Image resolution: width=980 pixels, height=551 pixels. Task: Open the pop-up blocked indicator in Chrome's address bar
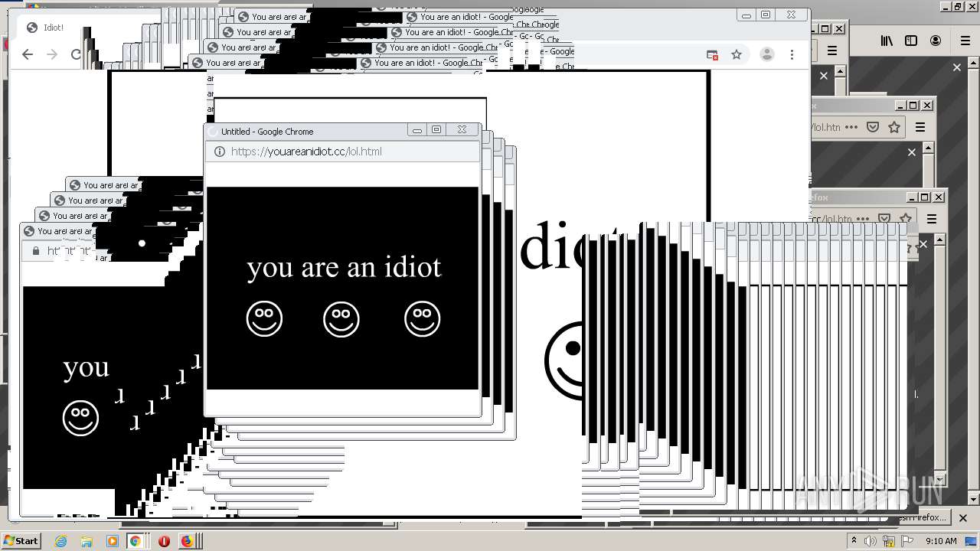712,54
